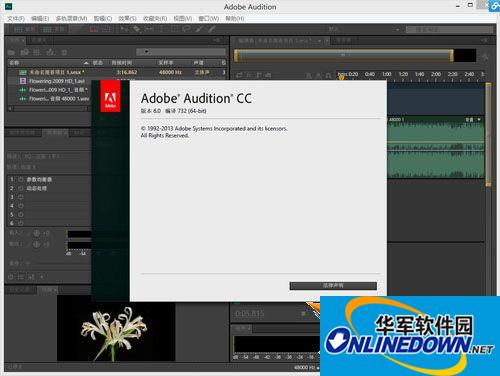Open the editor session tab dropdown arrow
500x376 pixels.
tap(320, 41)
